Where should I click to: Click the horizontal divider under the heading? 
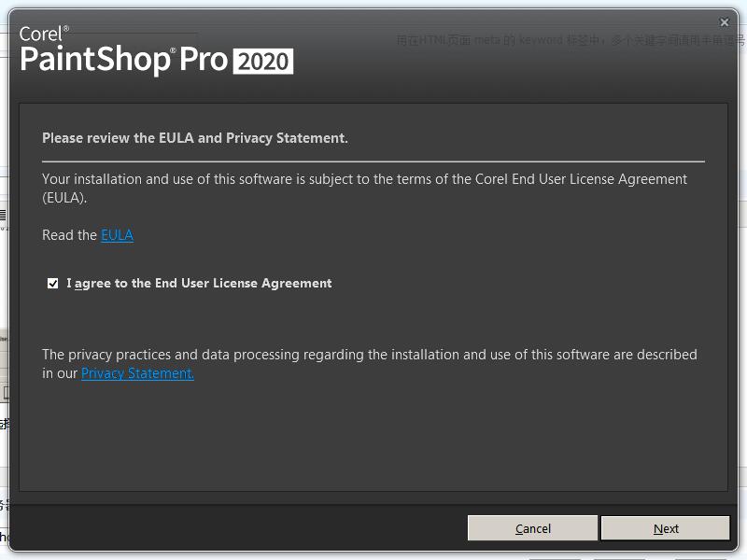pos(373,161)
